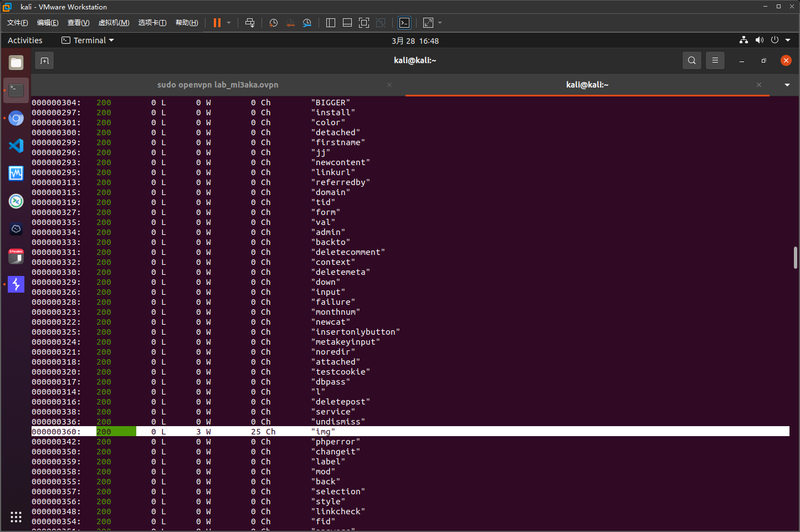
Task: Open the purple lightning bolt app in the dock
Action: point(16,284)
